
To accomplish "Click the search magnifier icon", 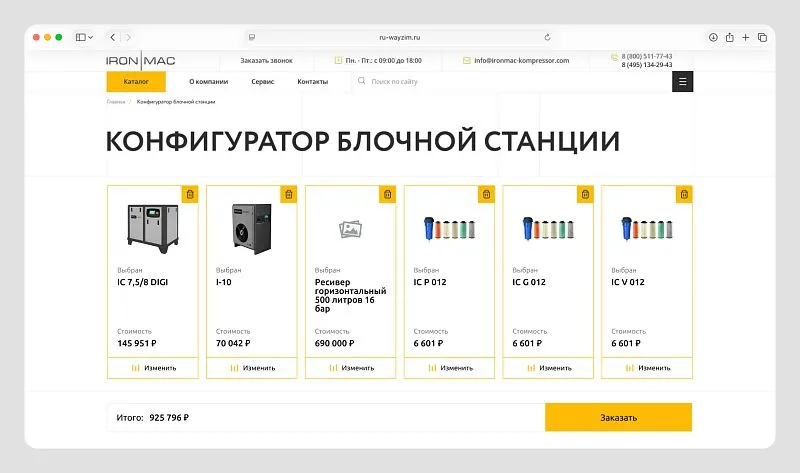I will [361, 81].
